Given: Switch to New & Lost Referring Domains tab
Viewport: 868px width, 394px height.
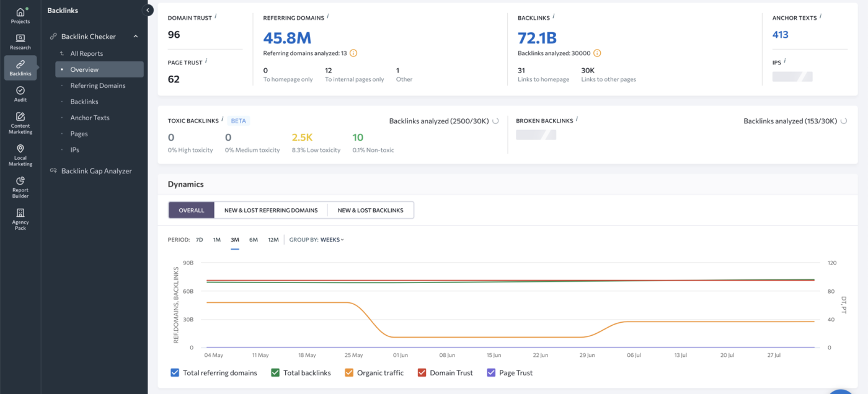Looking at the screenshot, I should click(x=271, y=210).
